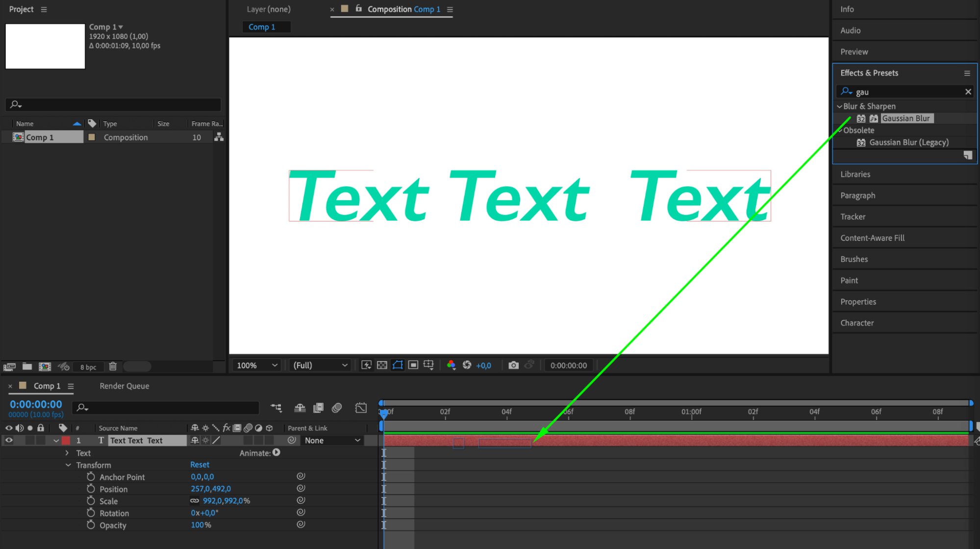This screenshot has width=980, height=549.
Task: Reset exposure using the aperture icon
Action: 467,365
